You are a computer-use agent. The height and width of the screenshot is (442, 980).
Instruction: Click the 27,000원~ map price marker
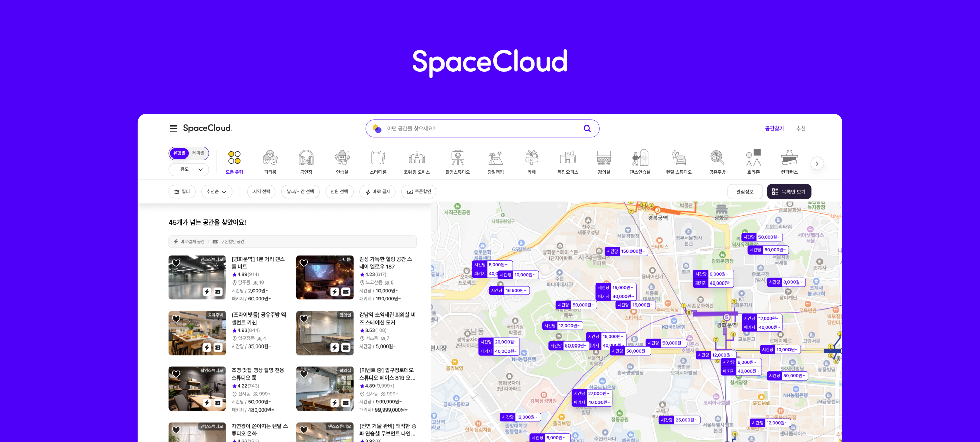coord(592,394)
